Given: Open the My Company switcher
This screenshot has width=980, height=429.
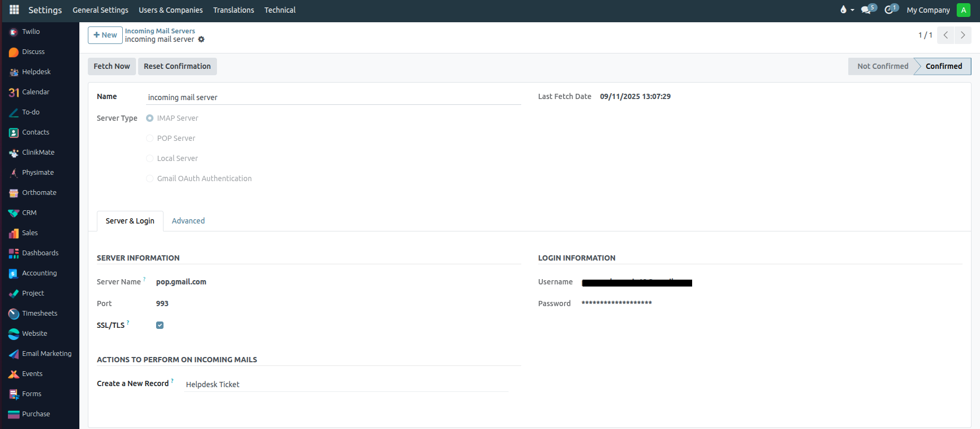Looking at the screenshot, I should [928, 10].
